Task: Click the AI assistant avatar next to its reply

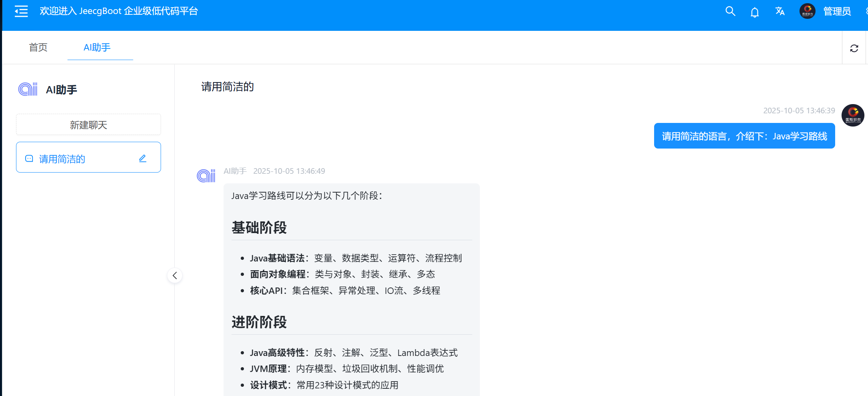Action: (x=206, y=175)
